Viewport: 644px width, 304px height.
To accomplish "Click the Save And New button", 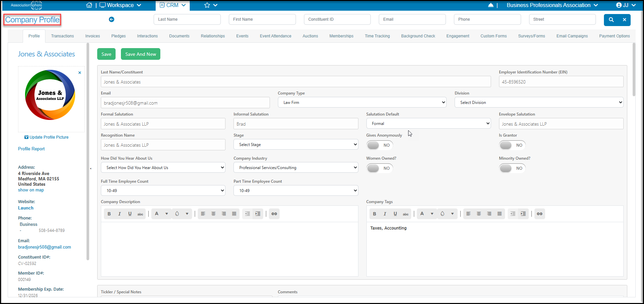I will (x=141, y=54).
